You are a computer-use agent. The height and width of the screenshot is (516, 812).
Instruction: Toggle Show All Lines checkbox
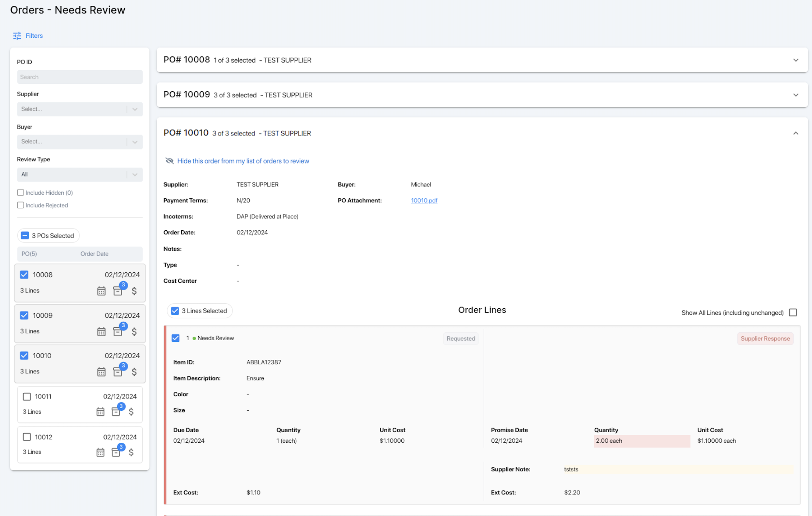[x=793, y=313]
